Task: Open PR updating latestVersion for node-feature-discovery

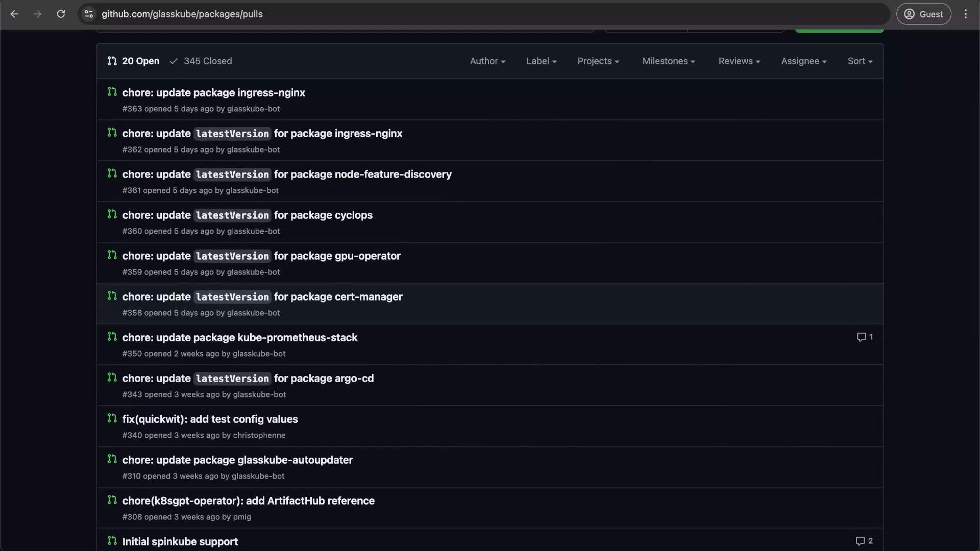Action: [x=287, y=174]
